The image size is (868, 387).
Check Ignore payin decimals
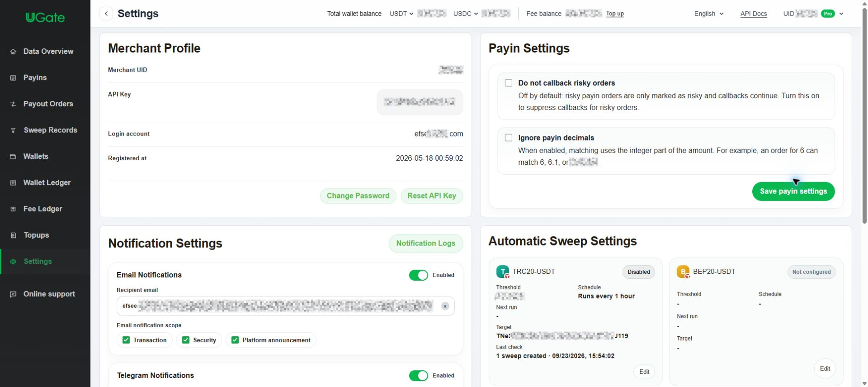tap(509, 138)
